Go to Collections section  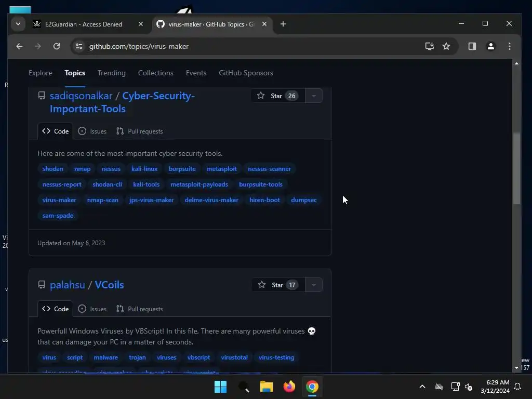pyautogui.click(x=155, y=73)
